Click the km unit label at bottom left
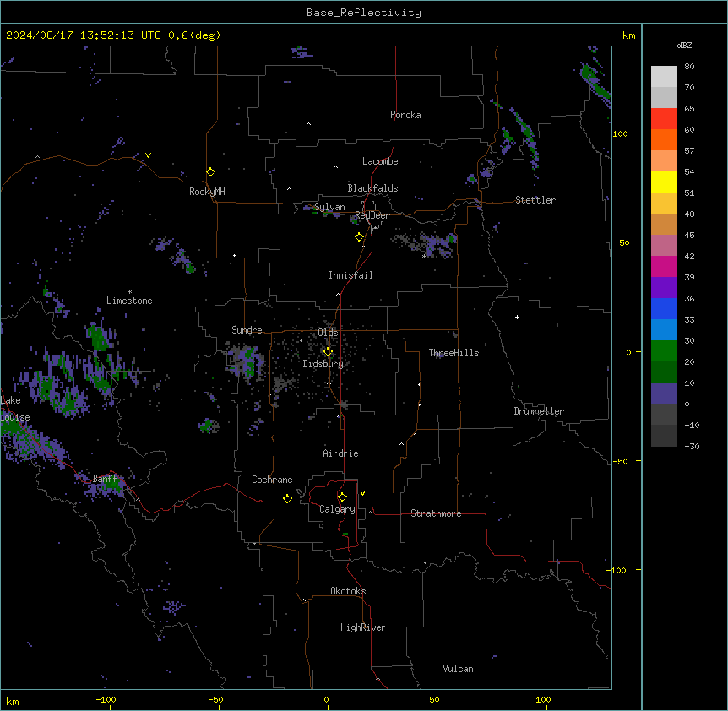Image resolution: width=728 pixels, height=711 pixels. coord(13,701)
